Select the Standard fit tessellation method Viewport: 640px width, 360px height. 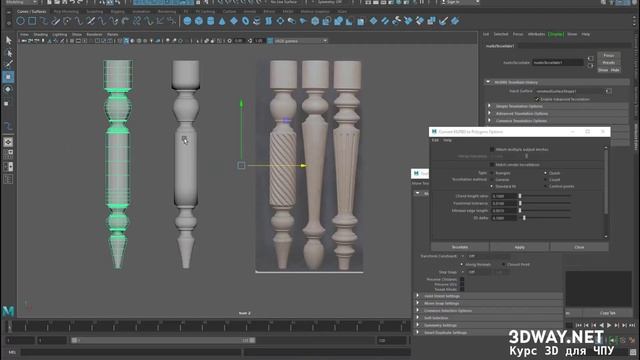492,186
